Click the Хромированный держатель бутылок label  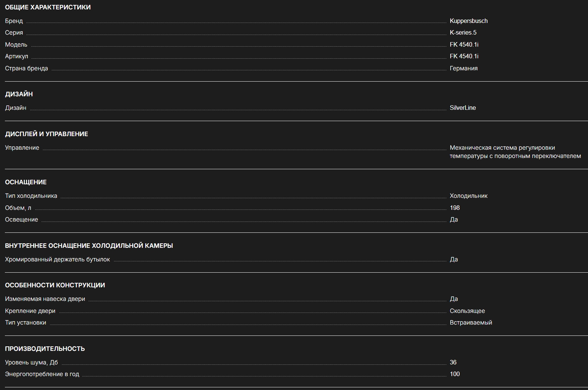pyautogui.click(x=57, y=259)
